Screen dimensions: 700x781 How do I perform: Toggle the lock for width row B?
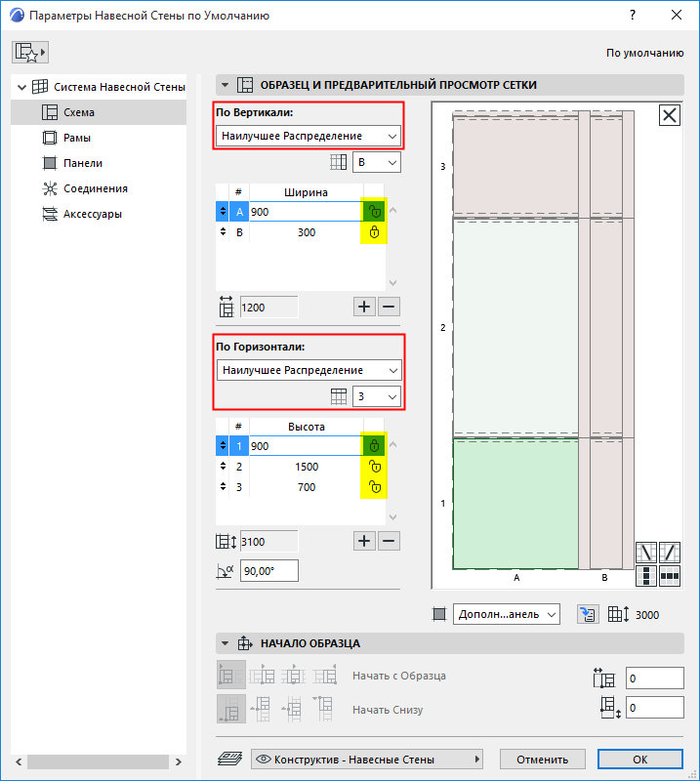click(374, 232)
